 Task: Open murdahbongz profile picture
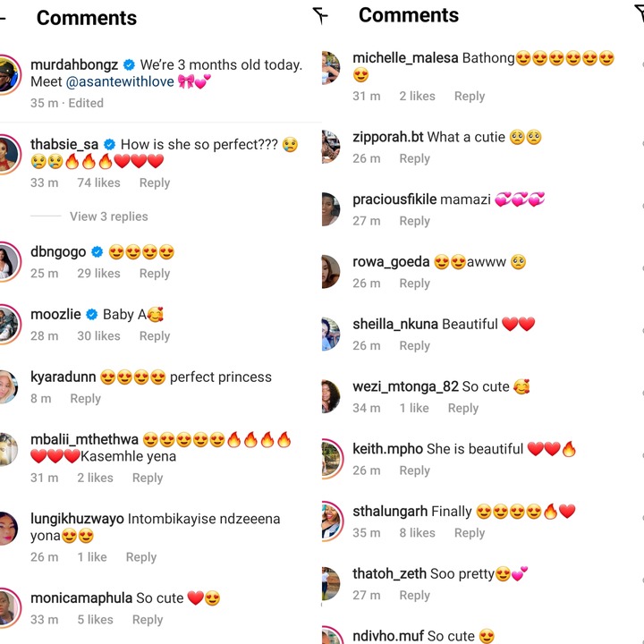(x=9, y=75)
